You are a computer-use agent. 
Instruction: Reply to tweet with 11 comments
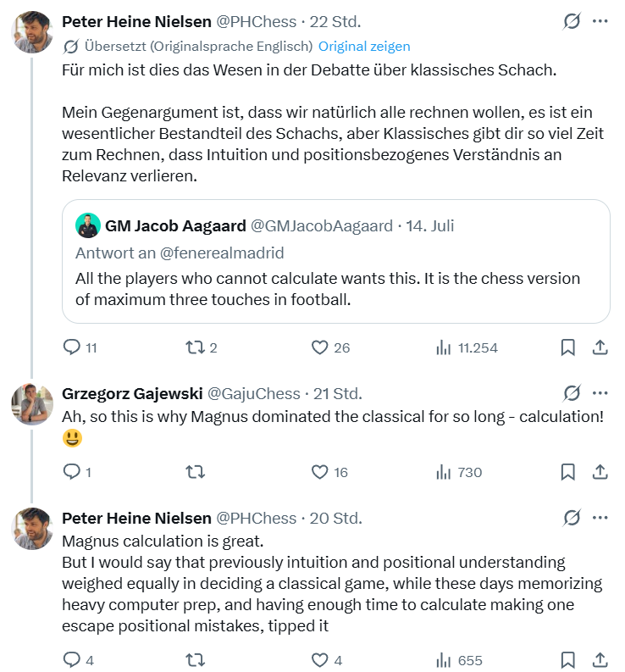pos(80,347)
